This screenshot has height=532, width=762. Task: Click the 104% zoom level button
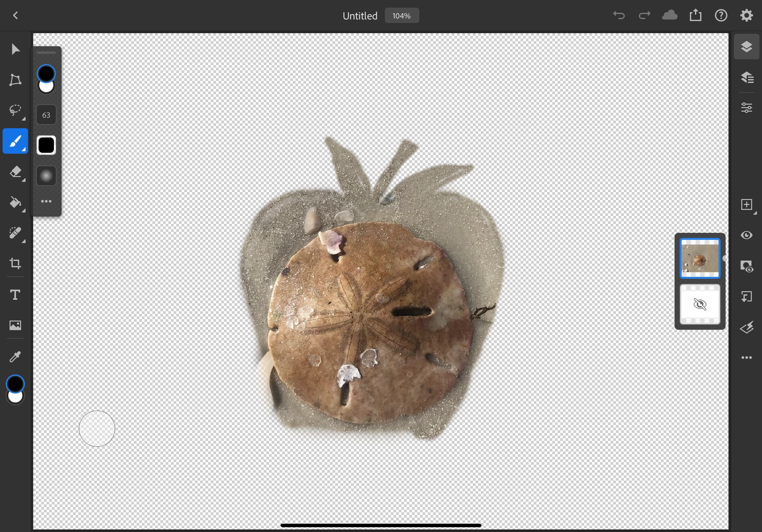pos(401,16)
